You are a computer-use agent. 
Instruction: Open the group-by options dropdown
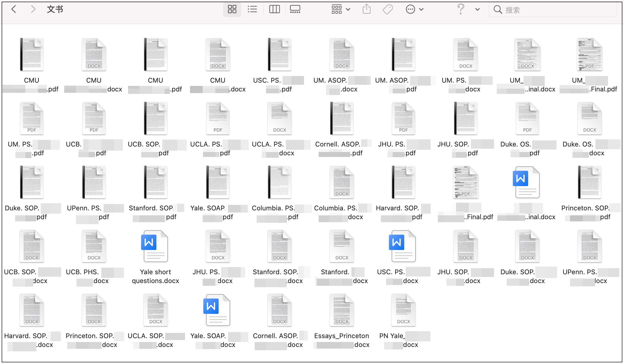point(341,9)
